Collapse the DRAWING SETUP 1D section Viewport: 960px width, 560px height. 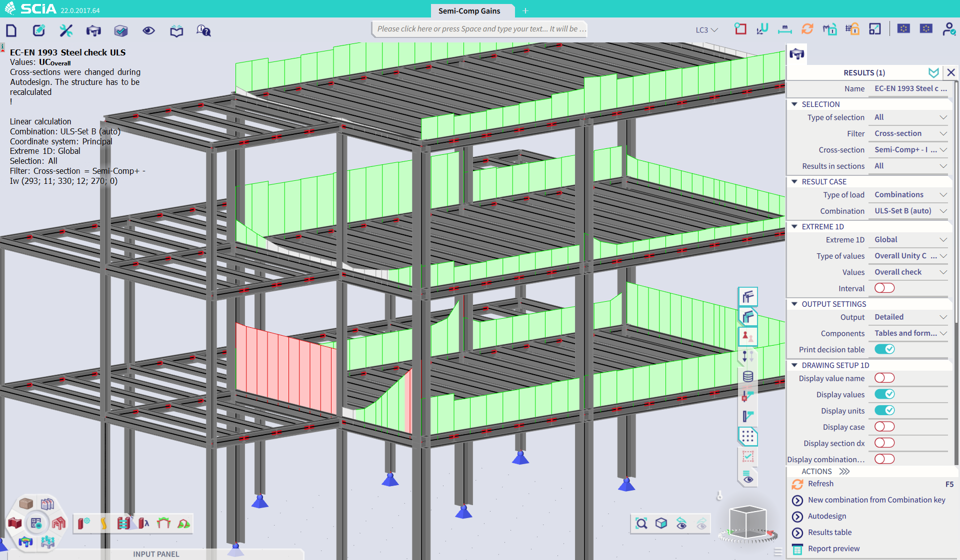pyautogui.click(x=794, y=365)
